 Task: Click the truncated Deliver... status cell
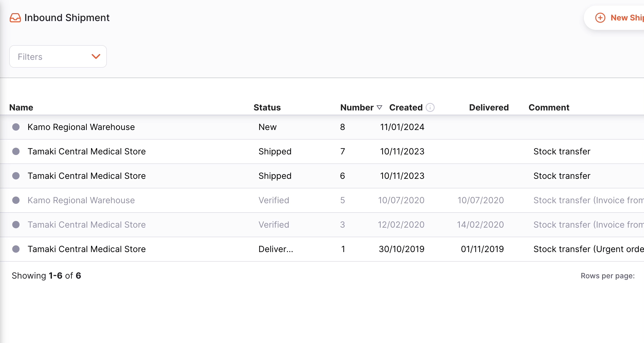(x=276, y=249)
